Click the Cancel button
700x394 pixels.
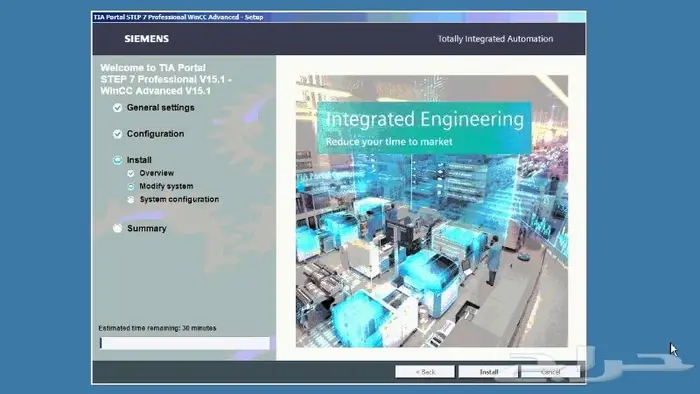pos(550,372)
